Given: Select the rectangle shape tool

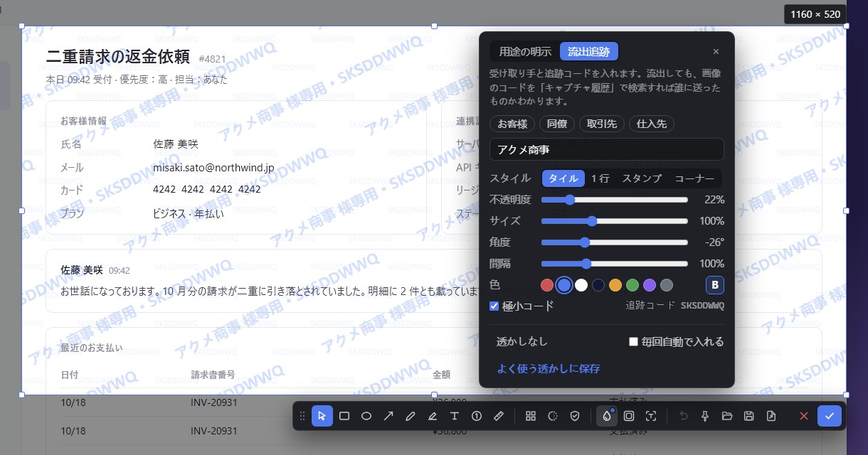Looking at the screenshot, I should tap(344, 416).
